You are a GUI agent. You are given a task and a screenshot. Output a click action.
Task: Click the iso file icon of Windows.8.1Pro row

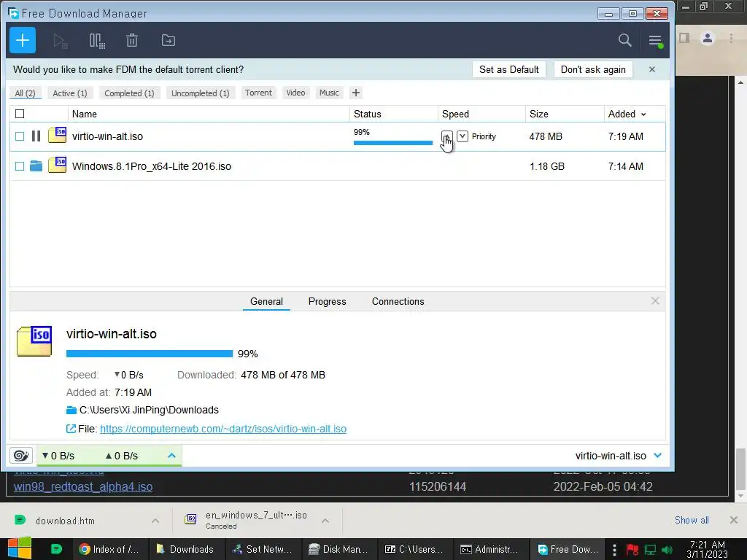coord(57,165)
